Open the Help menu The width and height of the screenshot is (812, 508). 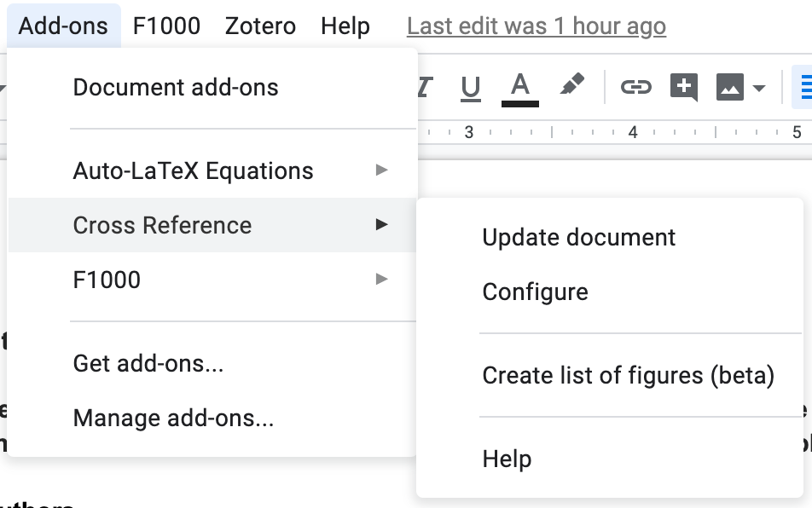(x=345, y=26)
